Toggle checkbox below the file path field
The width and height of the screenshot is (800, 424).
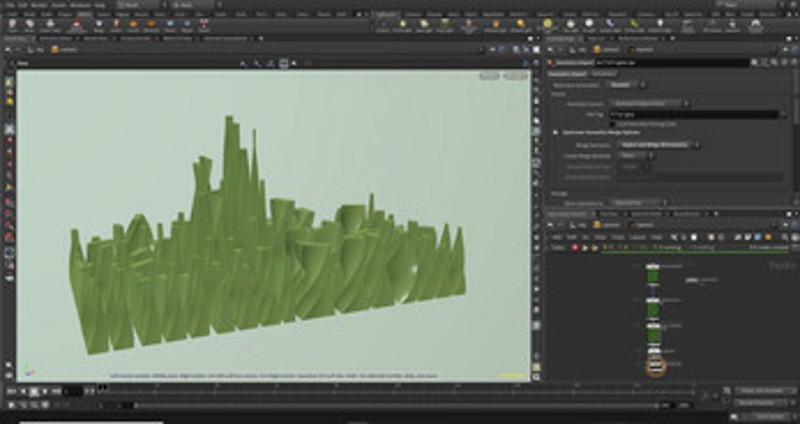click(613, 124)
